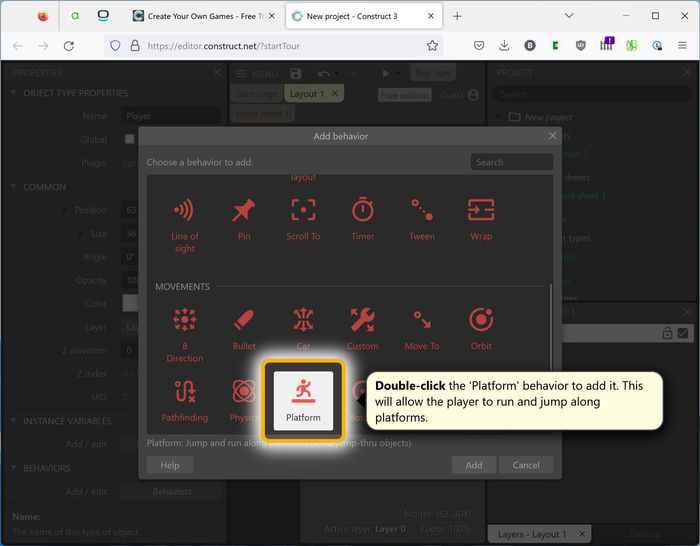The height and width of the screenshot is (546, 700).
Task: Click the Save project icon
Action: tap(296, 74)
